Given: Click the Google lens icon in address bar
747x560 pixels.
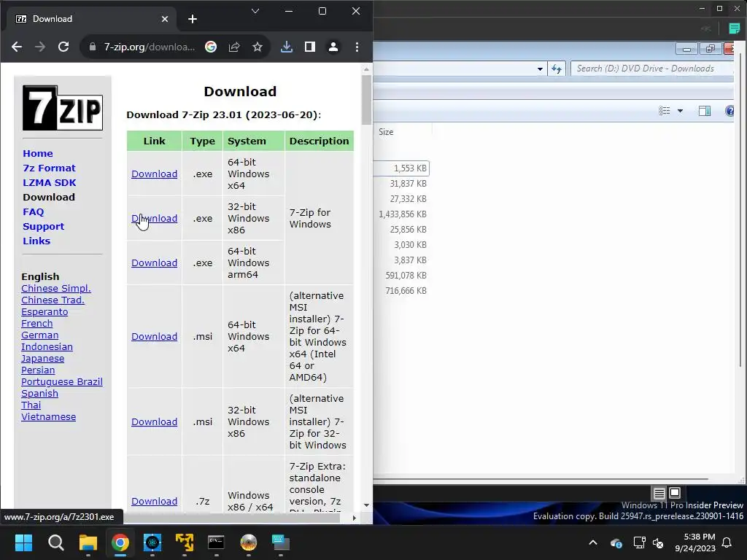Looking at the screenshot, I should [x=211, y=47].
